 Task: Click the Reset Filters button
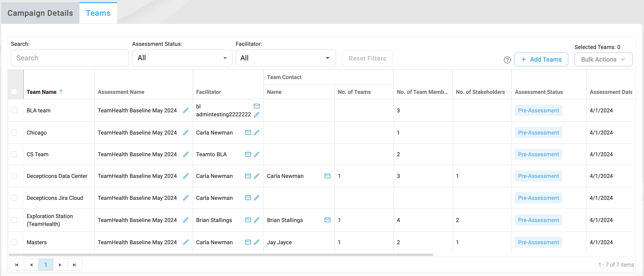[x=367, y=58]
